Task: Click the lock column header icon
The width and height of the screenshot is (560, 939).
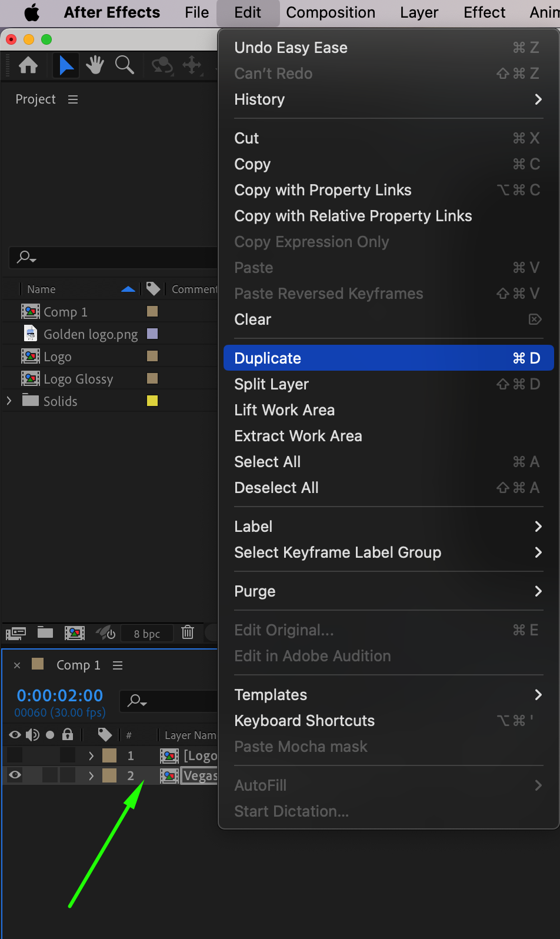Action: [x=68, y=734]
